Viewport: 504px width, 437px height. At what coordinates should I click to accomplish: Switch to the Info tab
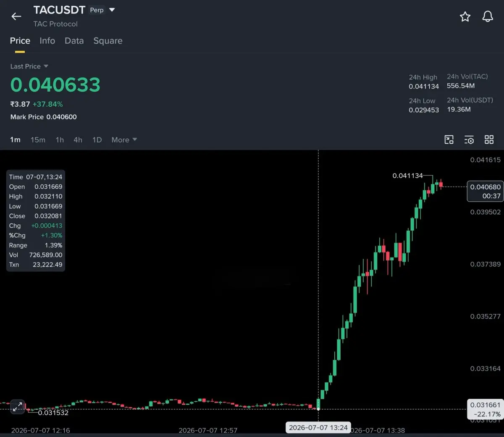(x=47, y=41)
